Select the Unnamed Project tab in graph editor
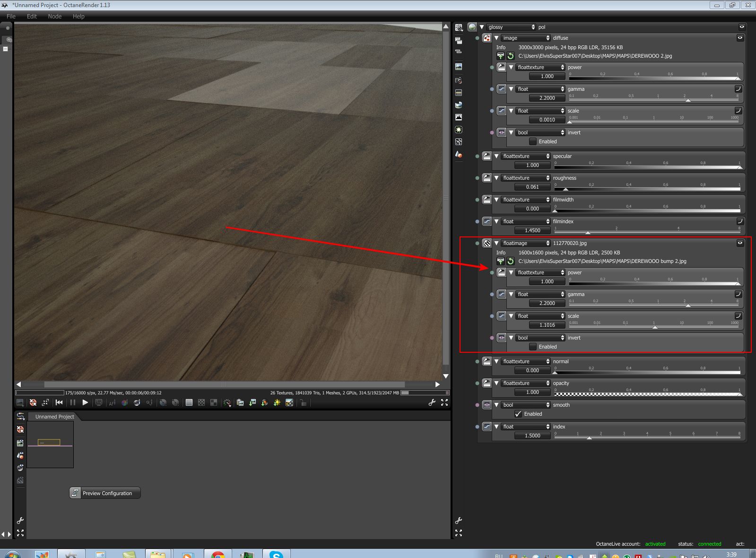This screenshot has height=558, width=756. point(54,417)
